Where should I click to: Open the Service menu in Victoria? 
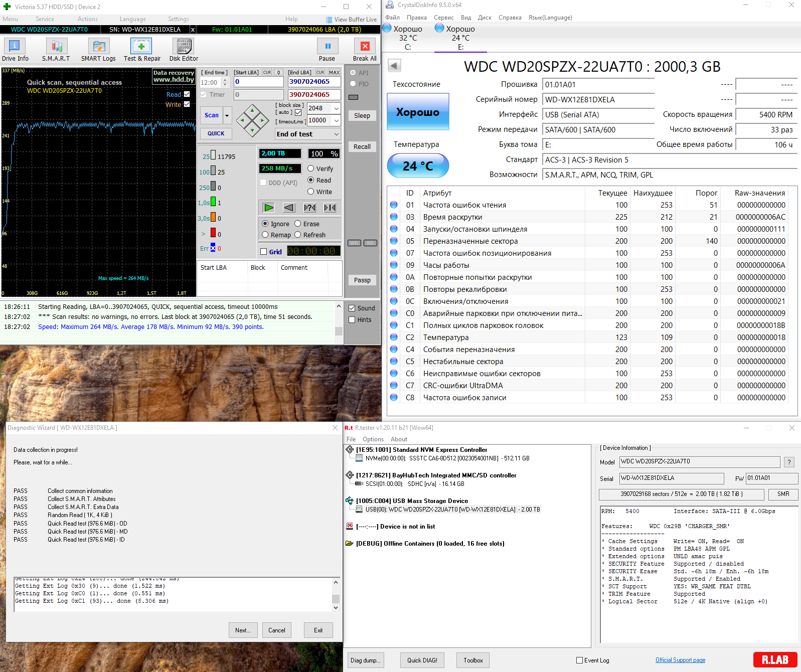45,19
